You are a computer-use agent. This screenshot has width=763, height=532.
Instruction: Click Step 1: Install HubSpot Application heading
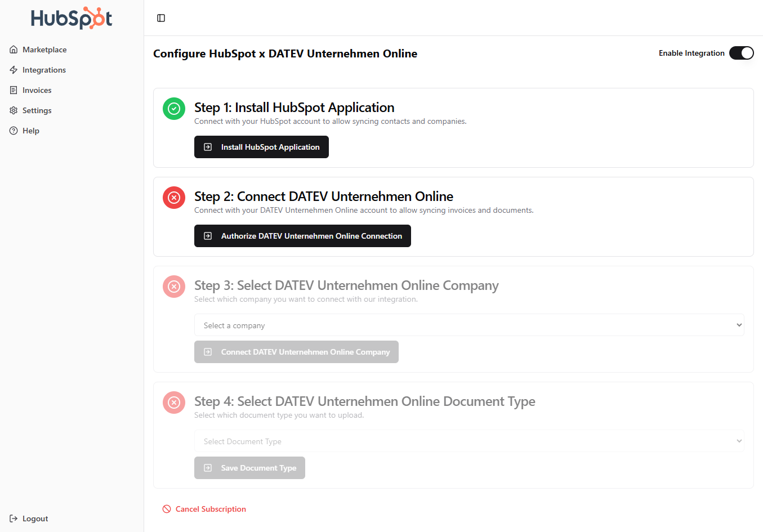pyautogui.click(x=294, y=108)
